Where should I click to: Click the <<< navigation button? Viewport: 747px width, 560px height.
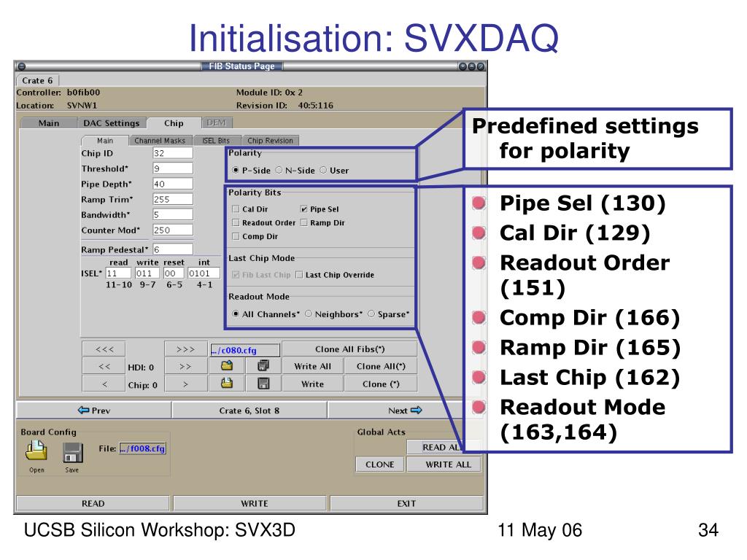[104, 349]
